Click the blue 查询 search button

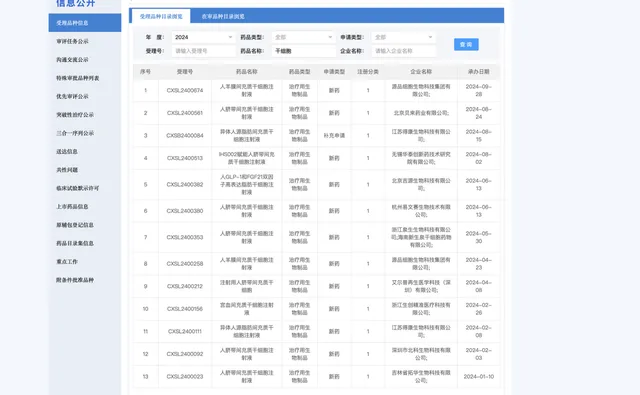[x=466, y=44]
